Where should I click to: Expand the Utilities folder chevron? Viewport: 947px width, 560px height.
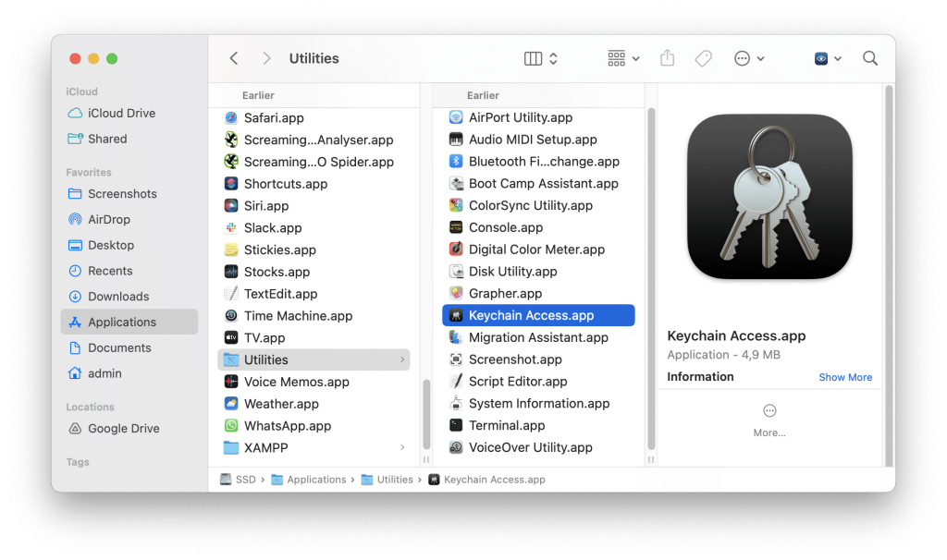point(402,359)
